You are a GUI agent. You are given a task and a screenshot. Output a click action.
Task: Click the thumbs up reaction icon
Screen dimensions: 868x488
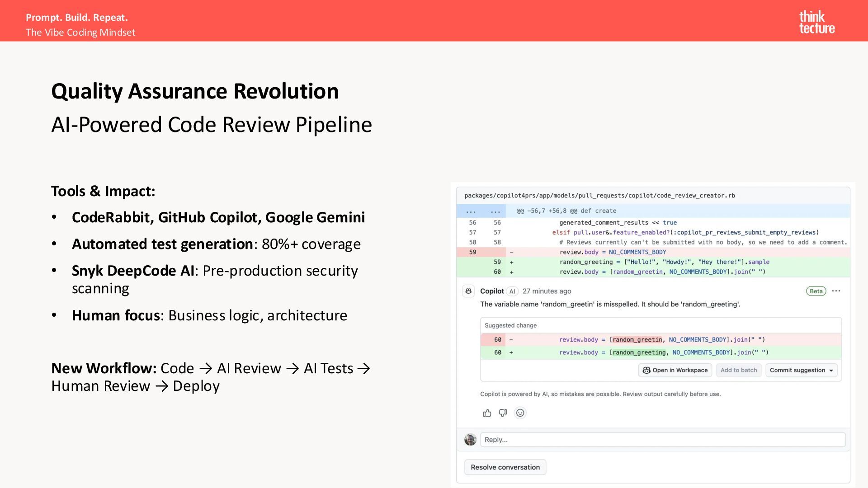pos(487,413)
